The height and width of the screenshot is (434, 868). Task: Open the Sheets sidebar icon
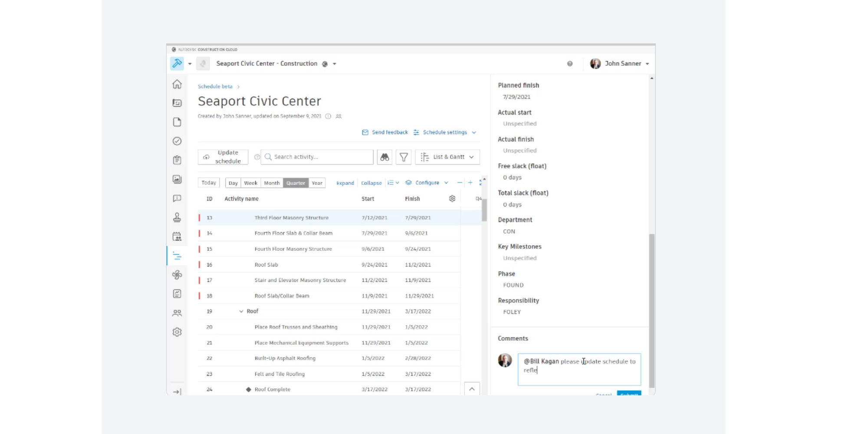coord(177,103)
